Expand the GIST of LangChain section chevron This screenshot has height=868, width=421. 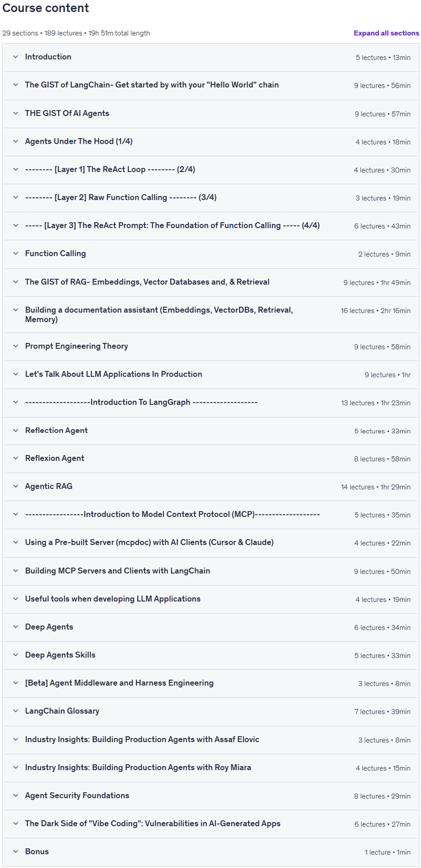point(15,85)
